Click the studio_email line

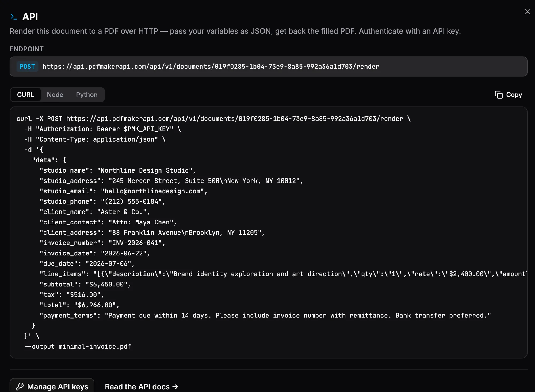[x=124, y=191]
